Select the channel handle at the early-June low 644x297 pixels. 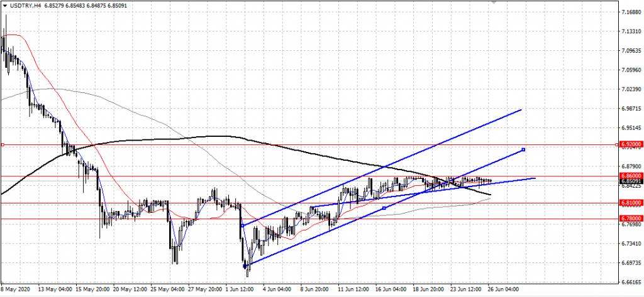point(245,266)
